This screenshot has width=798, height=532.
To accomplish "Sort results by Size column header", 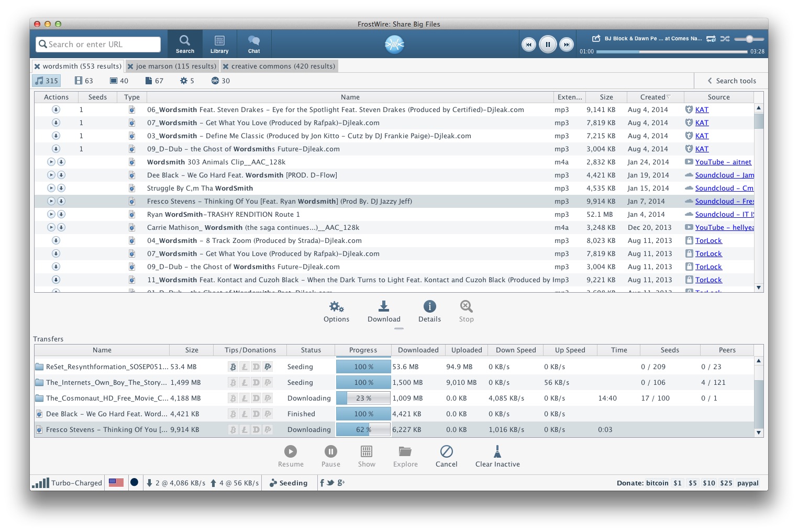I will pyautogui.click(x=606, y=97).
